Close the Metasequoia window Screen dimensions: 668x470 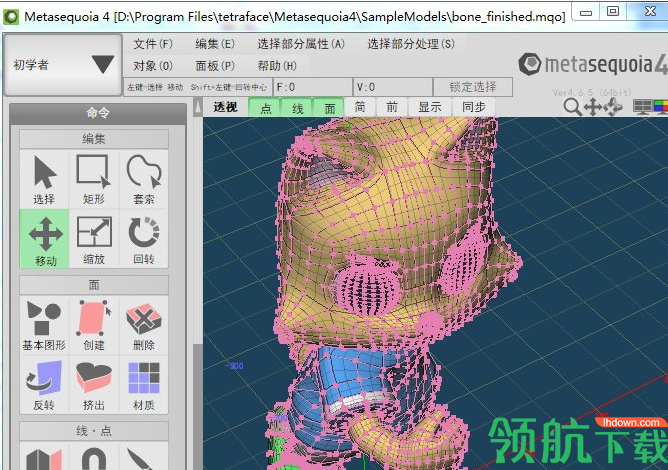pos(651,12)
